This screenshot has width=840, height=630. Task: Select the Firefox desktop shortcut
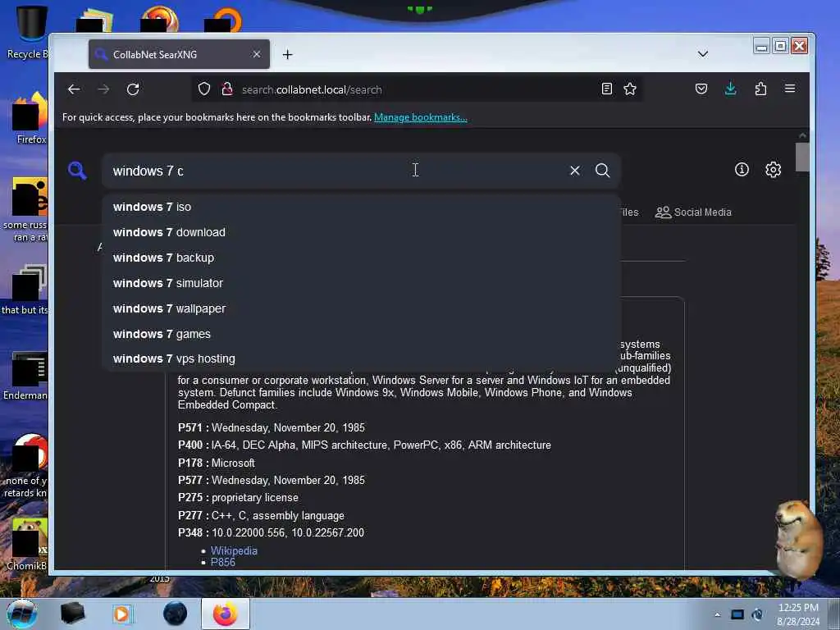pos(30,119)
